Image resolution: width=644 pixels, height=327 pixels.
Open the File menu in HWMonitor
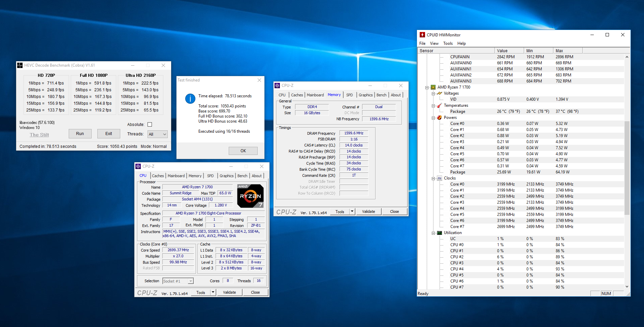point(422,43)
